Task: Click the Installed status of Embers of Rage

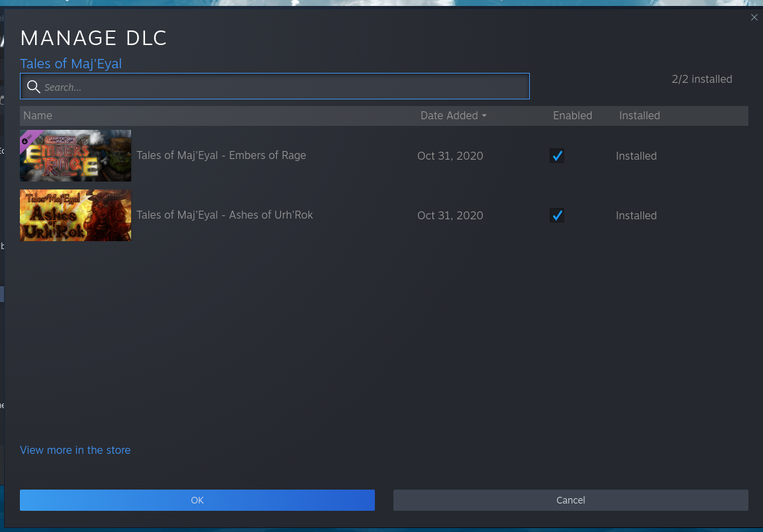Action: tap(636, 156)
